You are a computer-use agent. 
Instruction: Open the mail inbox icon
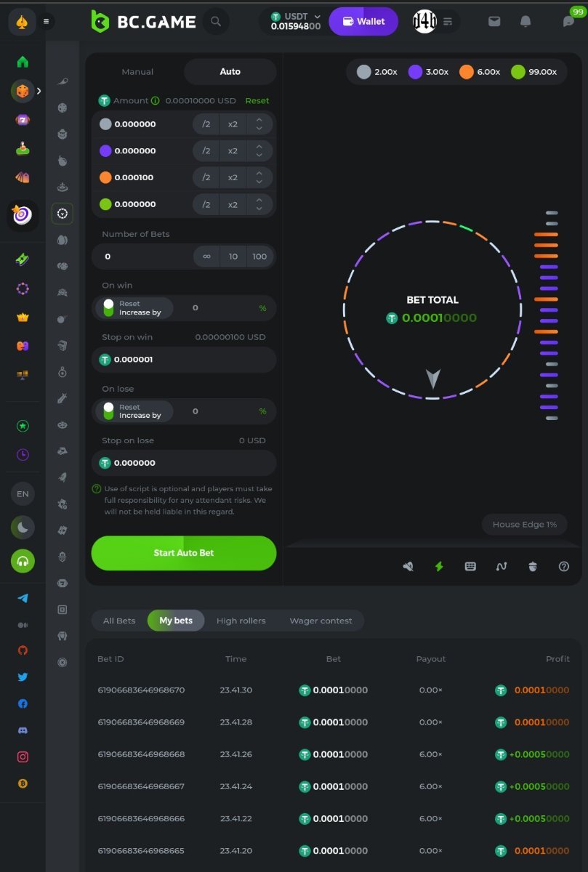pos(494,22)
